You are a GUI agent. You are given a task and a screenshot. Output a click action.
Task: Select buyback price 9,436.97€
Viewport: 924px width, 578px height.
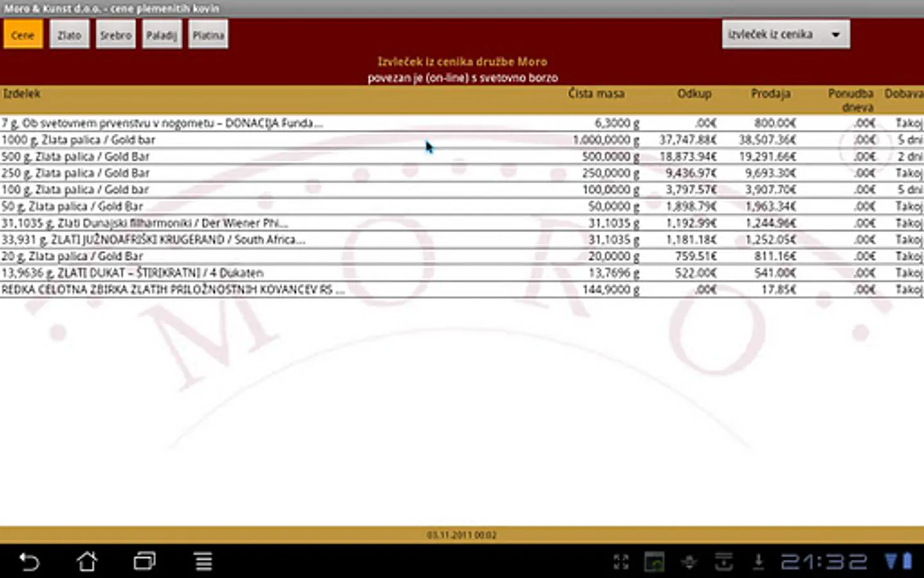(x=691, y=173)
